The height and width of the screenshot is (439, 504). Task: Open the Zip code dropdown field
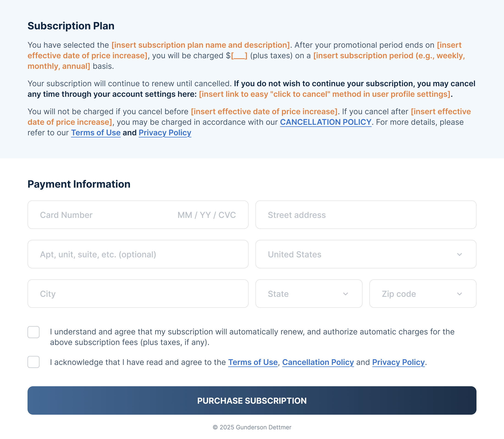[x=423, y=294]
